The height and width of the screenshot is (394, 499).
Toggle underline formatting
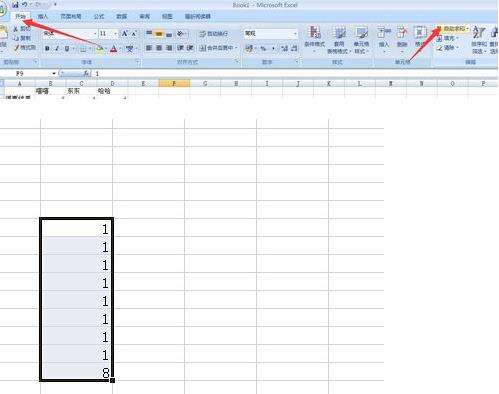(x=67, y=49)
